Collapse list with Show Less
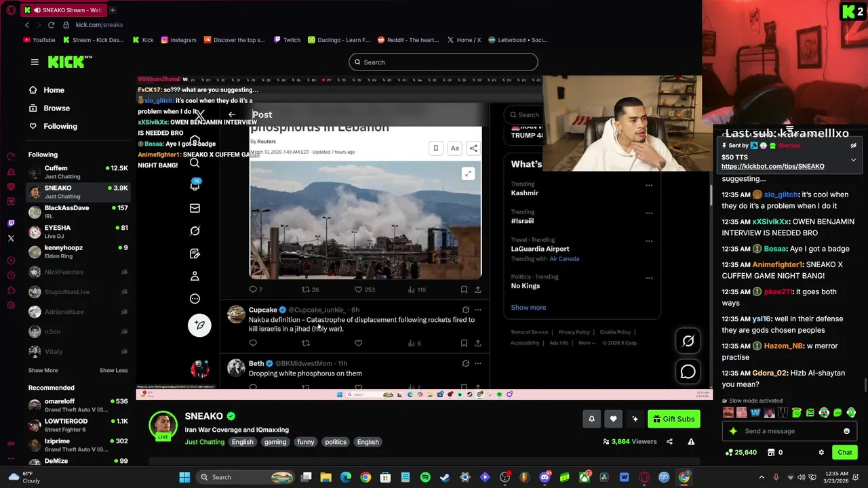868x488 pixels. click(113, 371)
